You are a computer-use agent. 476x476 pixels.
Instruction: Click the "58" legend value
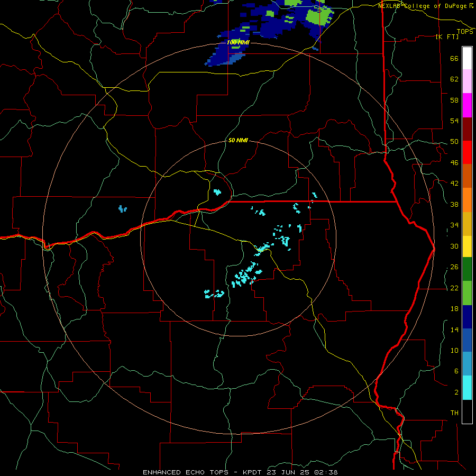[x=454, y=100]
